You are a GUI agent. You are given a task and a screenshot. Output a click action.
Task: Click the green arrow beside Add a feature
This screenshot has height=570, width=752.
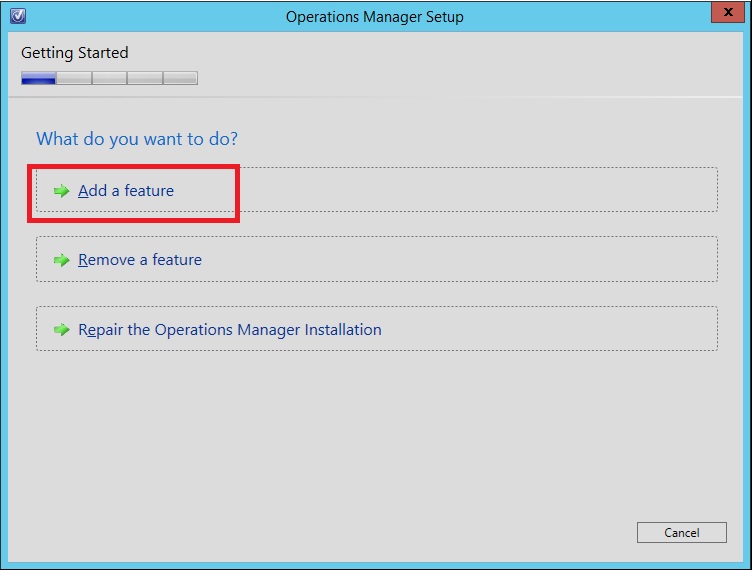(61, 191)
